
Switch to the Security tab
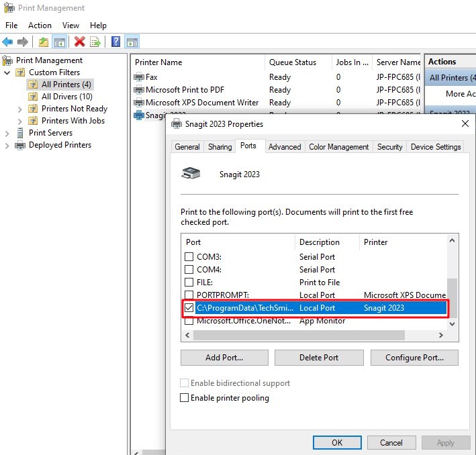point(390,147)
